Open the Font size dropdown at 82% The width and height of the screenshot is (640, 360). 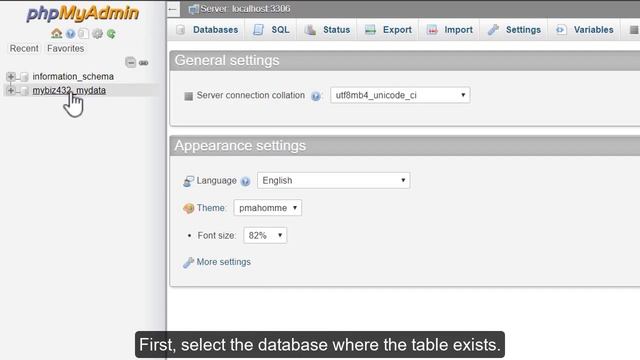tap(265, 236)
